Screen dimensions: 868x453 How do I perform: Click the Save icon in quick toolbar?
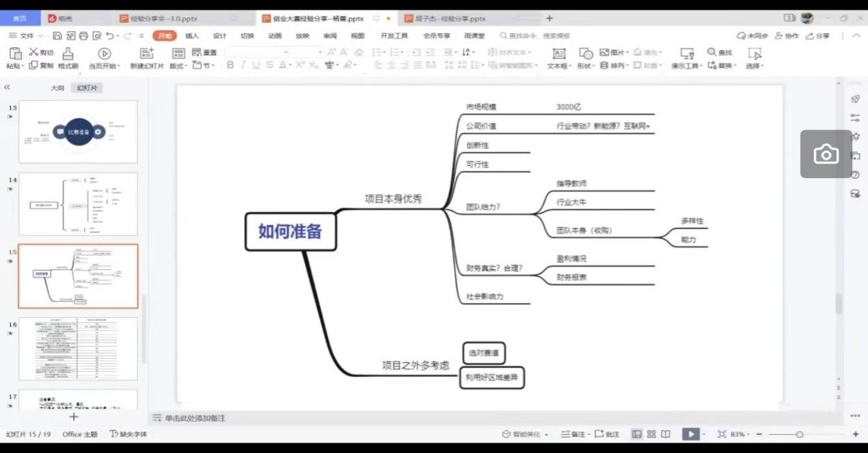tap(58, 36)
